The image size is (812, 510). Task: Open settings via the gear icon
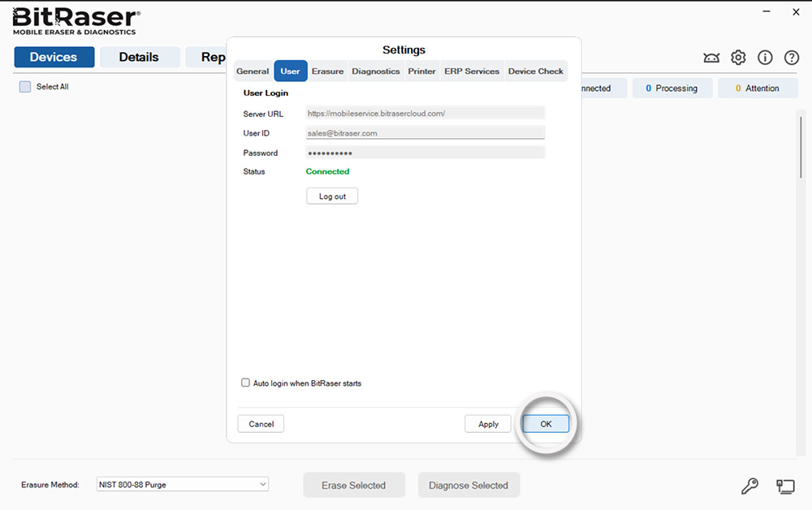(x=738, y=58)
